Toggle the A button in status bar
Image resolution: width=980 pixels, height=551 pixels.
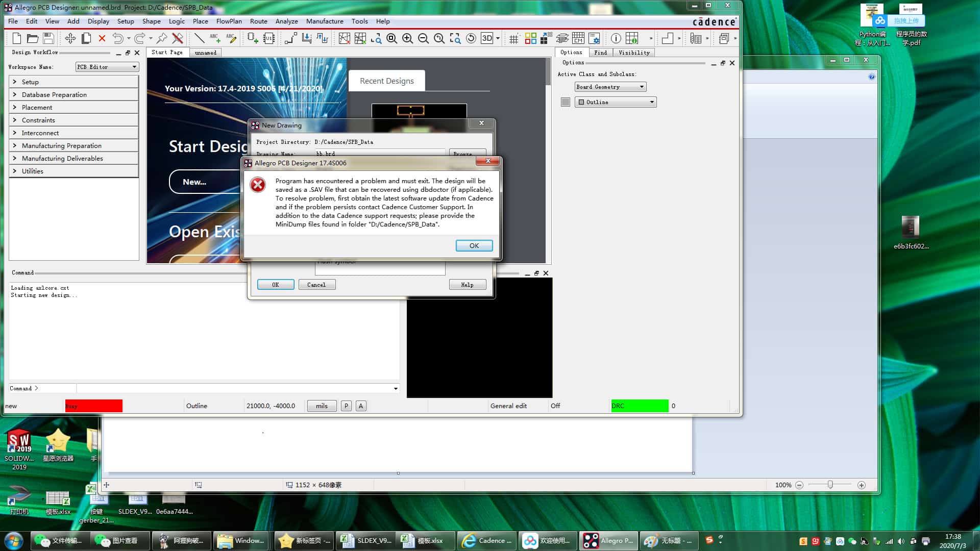click(x=361, y=406)
